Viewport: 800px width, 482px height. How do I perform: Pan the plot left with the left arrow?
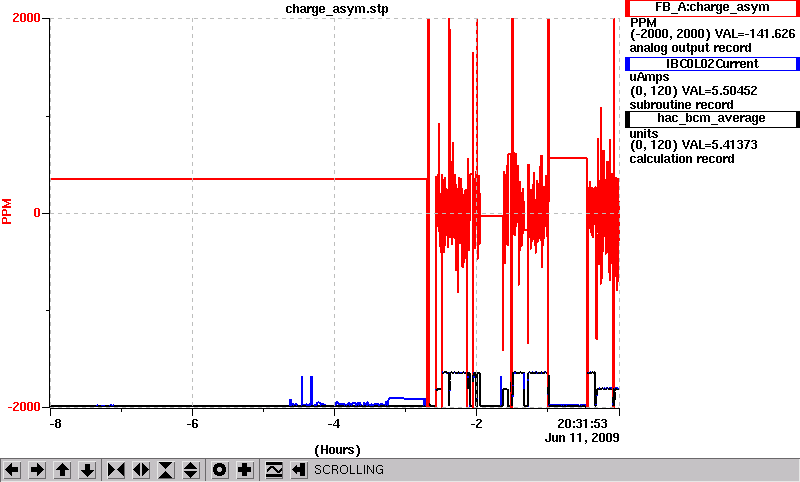click(x=12, y=470)
